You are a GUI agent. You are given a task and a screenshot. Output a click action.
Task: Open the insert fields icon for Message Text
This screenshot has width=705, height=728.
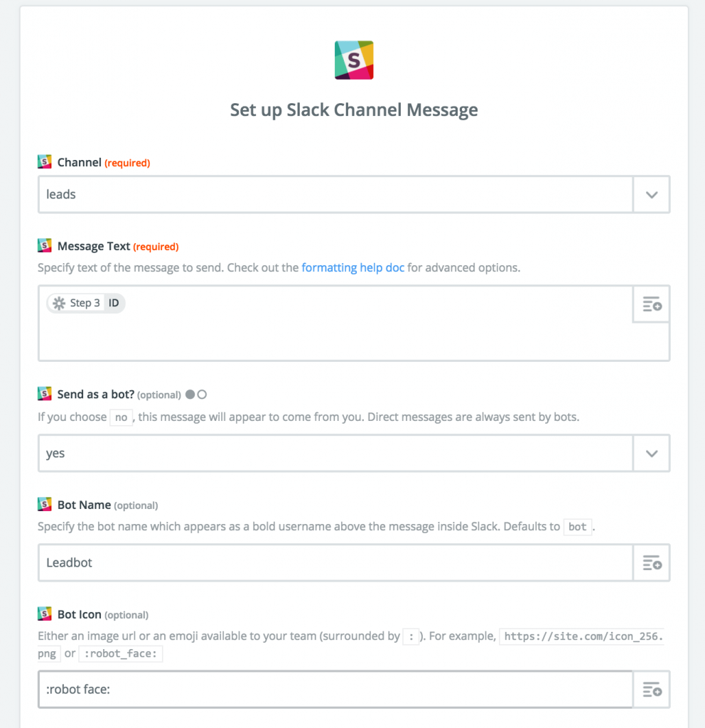[651, 304]
